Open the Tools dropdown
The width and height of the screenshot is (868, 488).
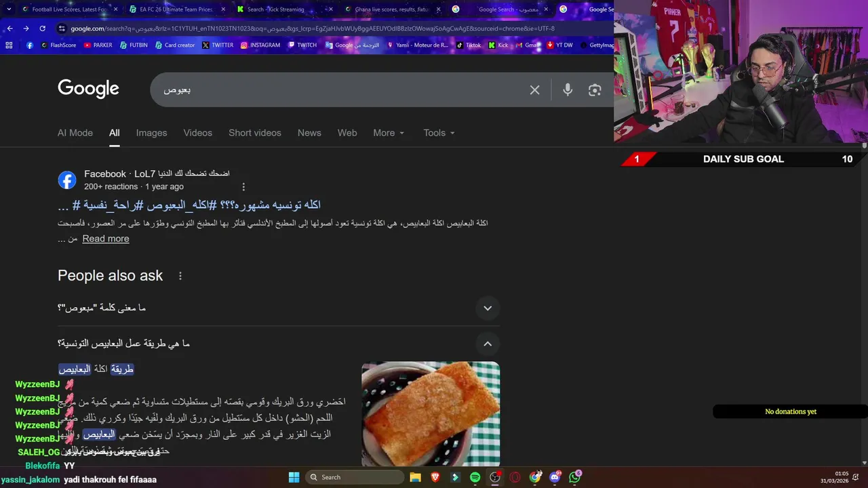point(439,133)
